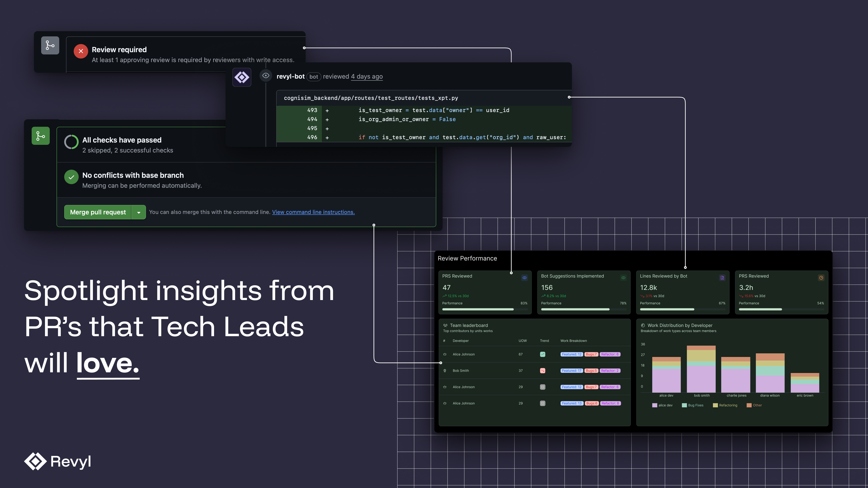868x488 pixels.
Task: Click the tests_xpt.py file path header
Action: click(371, 98)
